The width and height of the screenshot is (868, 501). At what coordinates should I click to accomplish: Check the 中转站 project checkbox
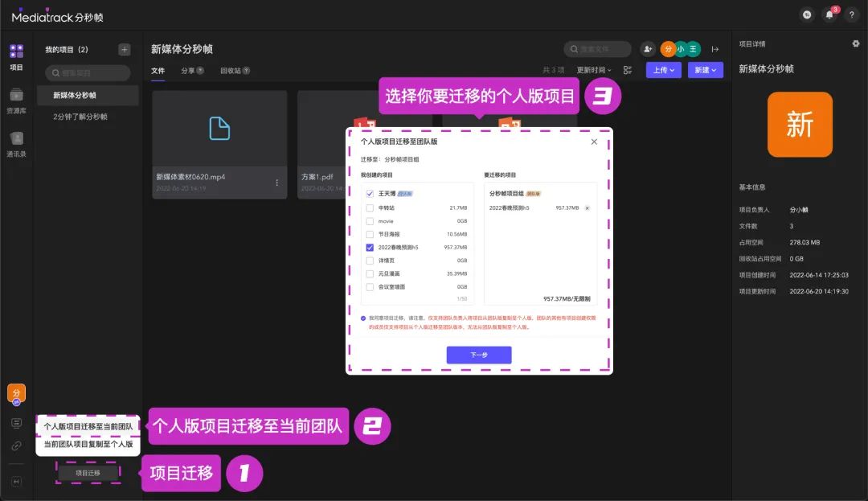370,207
